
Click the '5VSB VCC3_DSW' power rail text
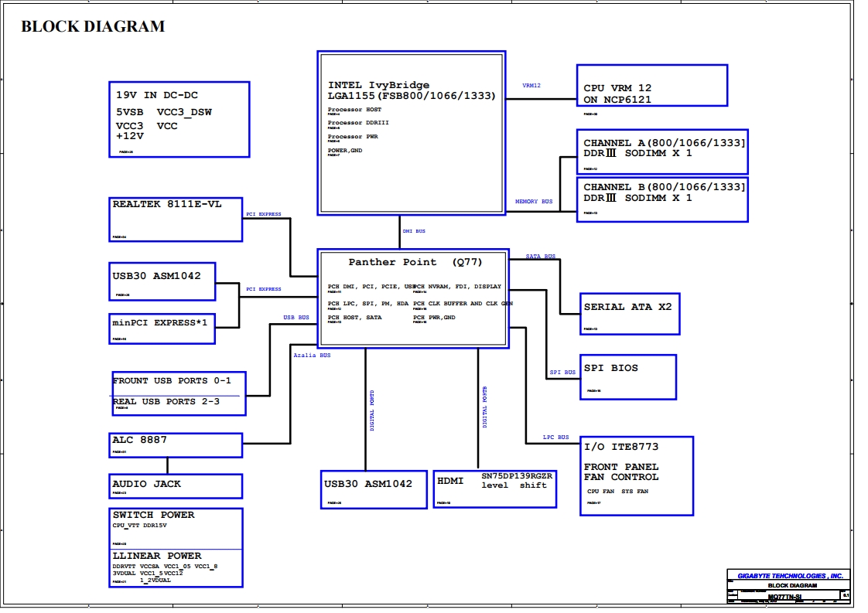[164, 112]
